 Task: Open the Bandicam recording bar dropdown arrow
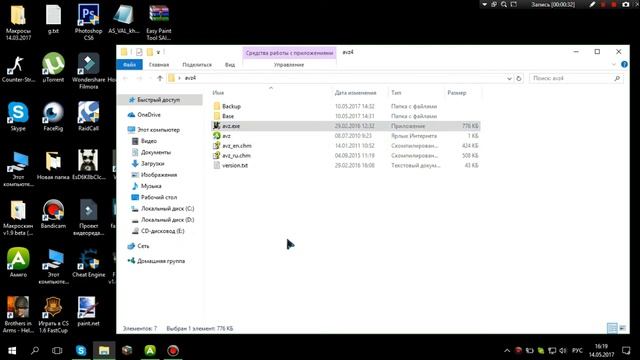484,4
